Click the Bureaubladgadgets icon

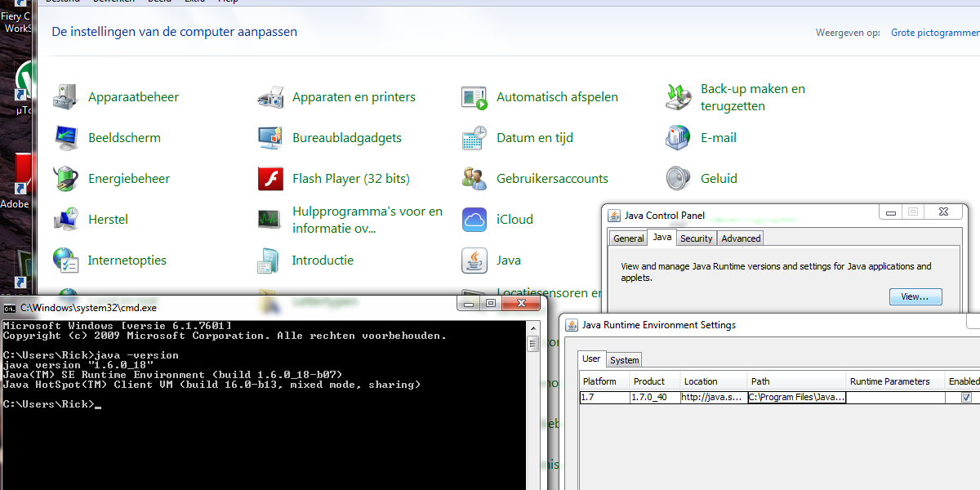[269, 137]
